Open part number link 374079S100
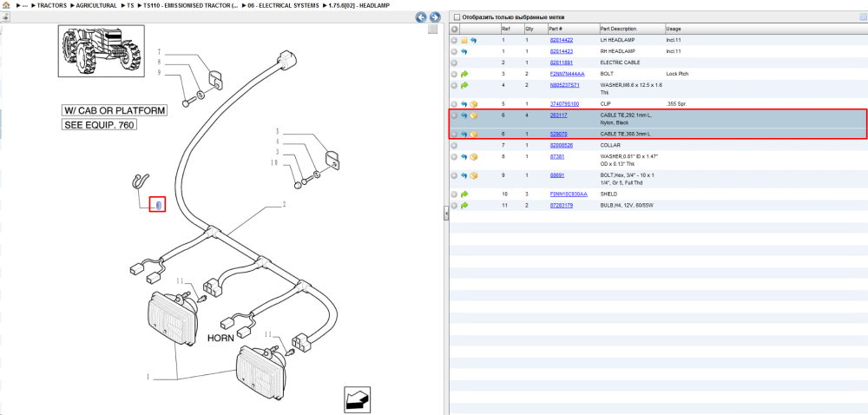This screenshot has width=868, height=415. pos(564,104)
